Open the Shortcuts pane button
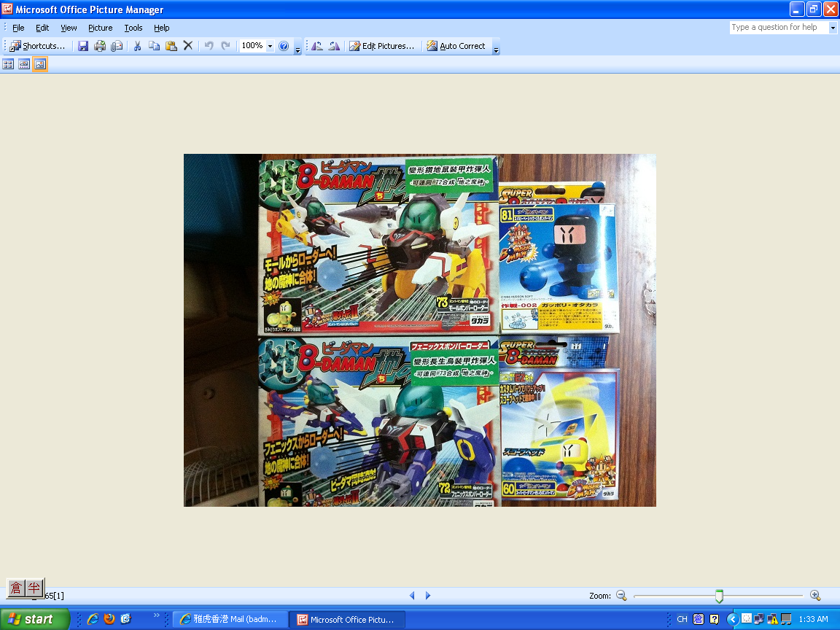 coord(37,46)
